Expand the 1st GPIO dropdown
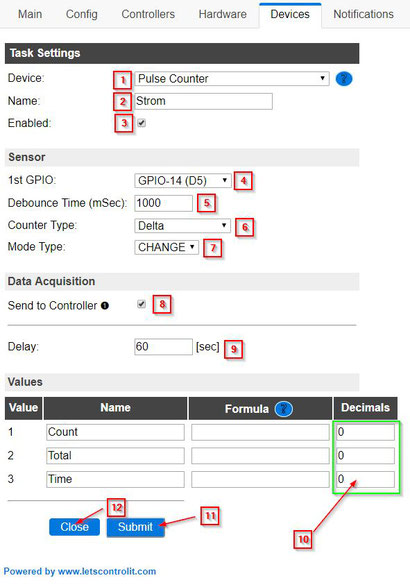This screenshot has height=587, width=410. pyautogui.click(x=182, y=181)
